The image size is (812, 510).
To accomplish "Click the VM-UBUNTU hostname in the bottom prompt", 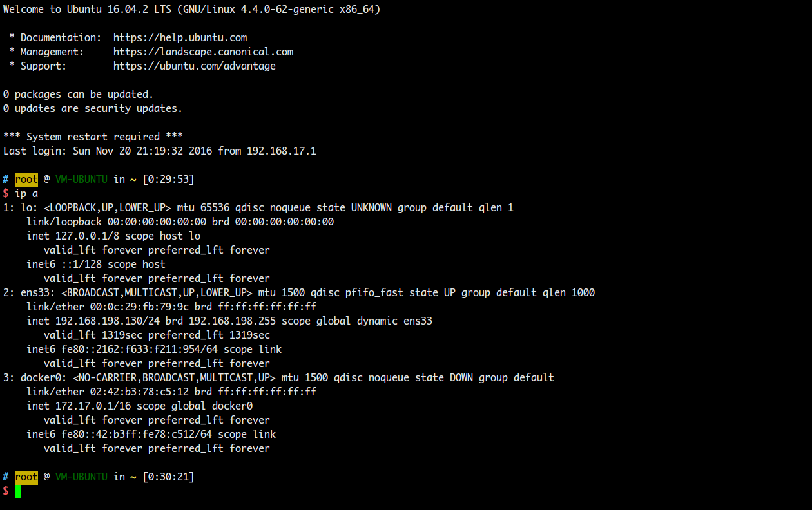I will [x=81, y=477].
